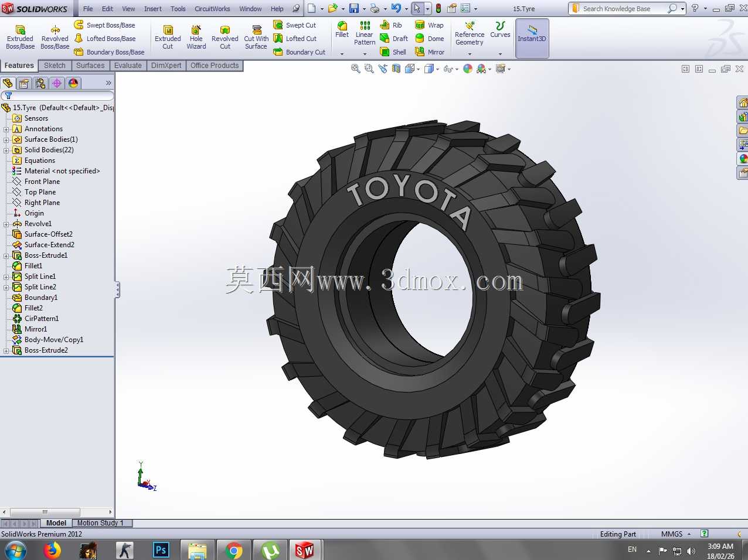Toggle the FeatureManager filter funnel

(x=9, y=95)
